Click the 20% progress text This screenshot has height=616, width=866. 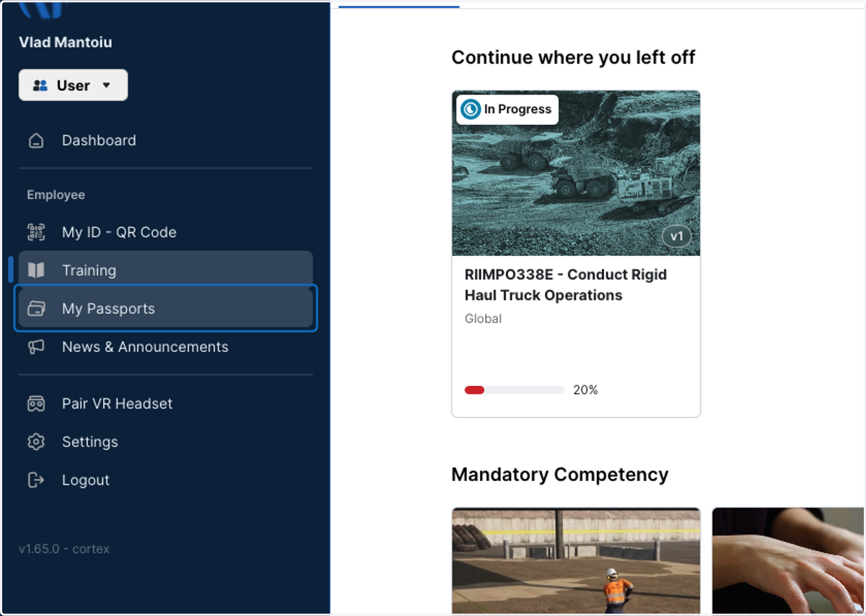[x=585, y=390]
